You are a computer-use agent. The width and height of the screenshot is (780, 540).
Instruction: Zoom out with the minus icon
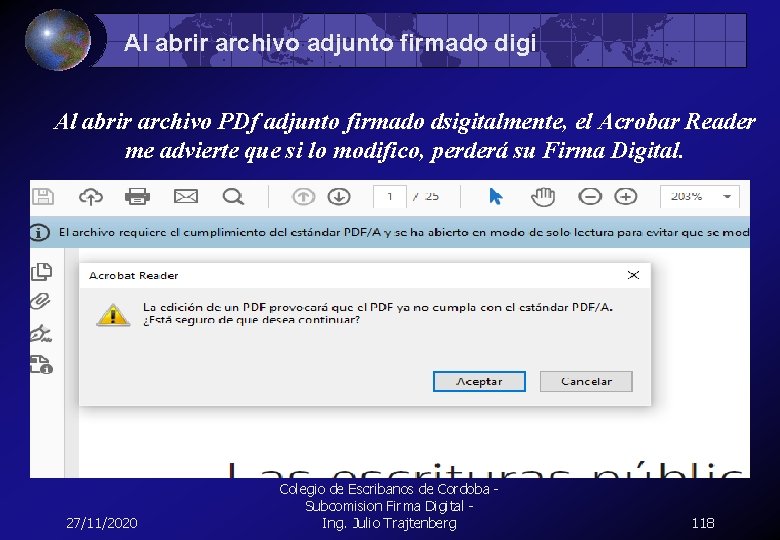click(x=590, y=197)
